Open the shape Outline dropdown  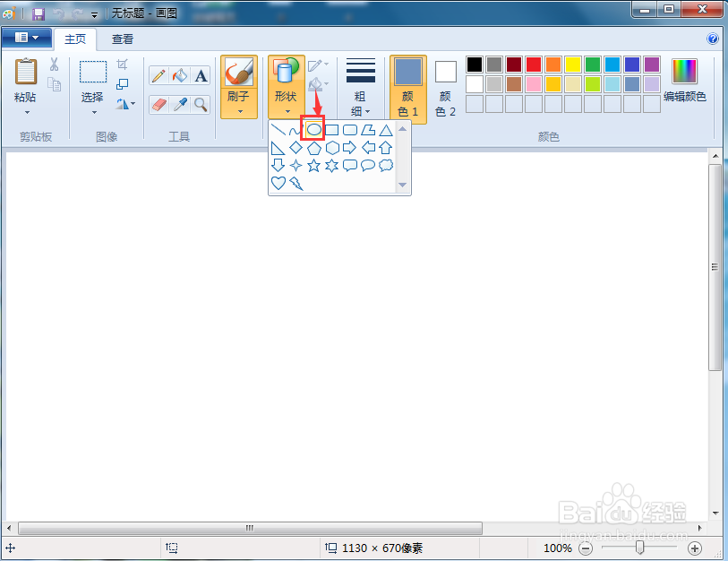(x=318, y=65)
